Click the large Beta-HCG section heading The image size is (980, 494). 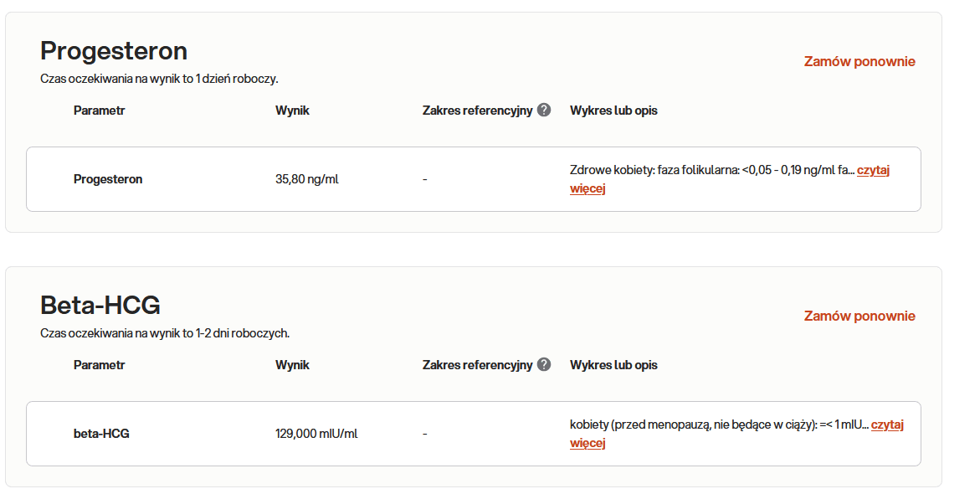coord(100,305)
